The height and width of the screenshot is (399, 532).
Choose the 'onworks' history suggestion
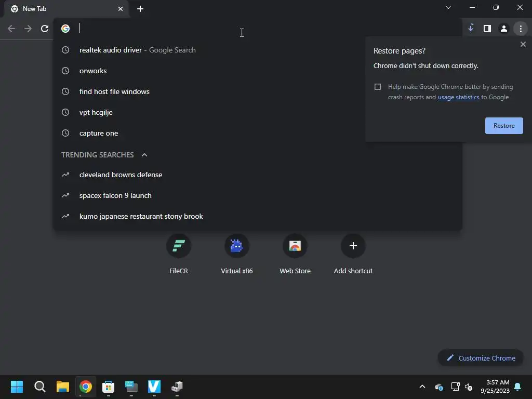coord(258,71)
